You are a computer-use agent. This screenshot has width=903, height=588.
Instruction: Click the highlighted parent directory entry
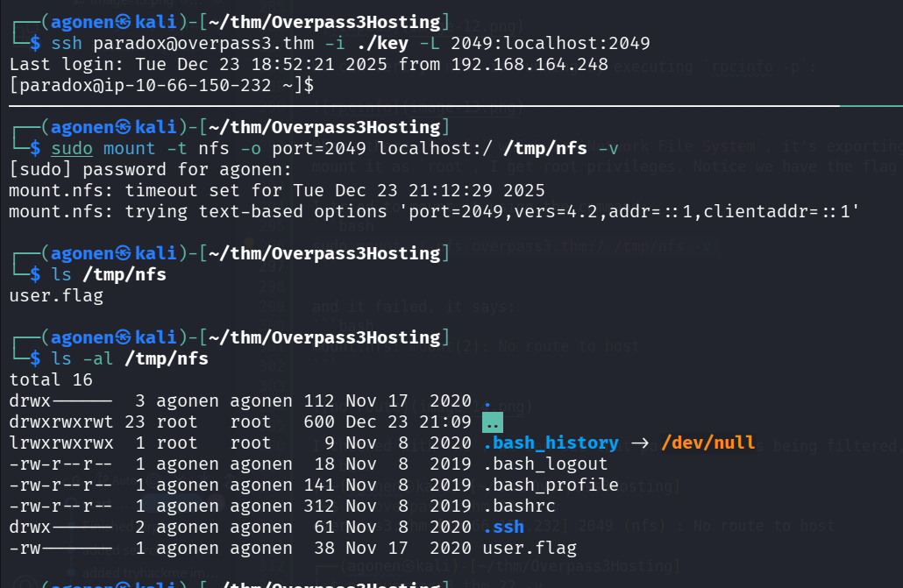[493, 422]
